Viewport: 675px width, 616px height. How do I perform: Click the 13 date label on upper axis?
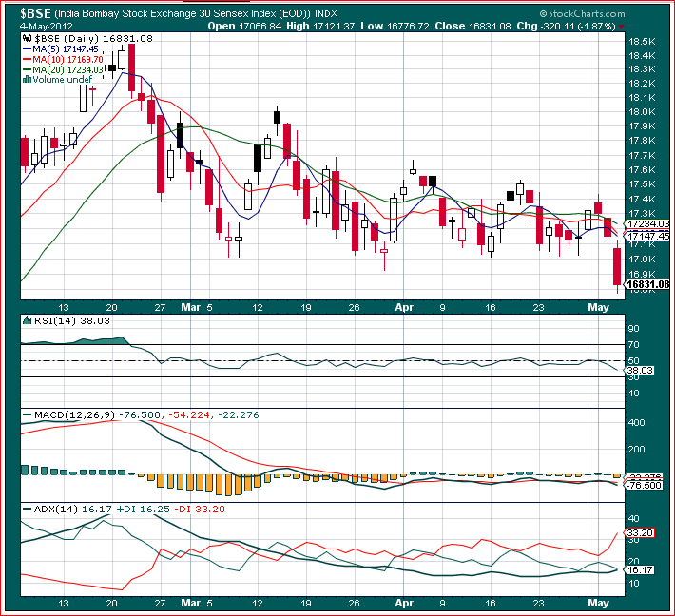(64, 308)
